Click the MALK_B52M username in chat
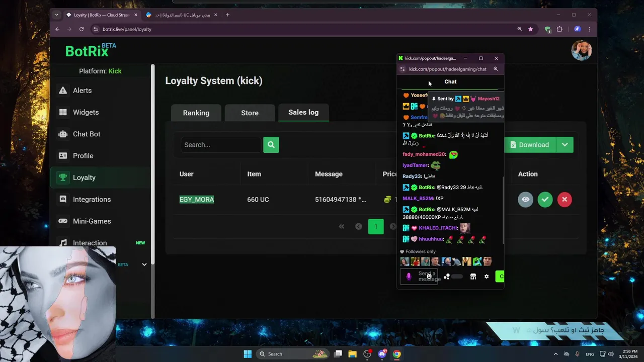Viewport: 644px width, 362px height. pyautogui.click(x=418, y=199)
